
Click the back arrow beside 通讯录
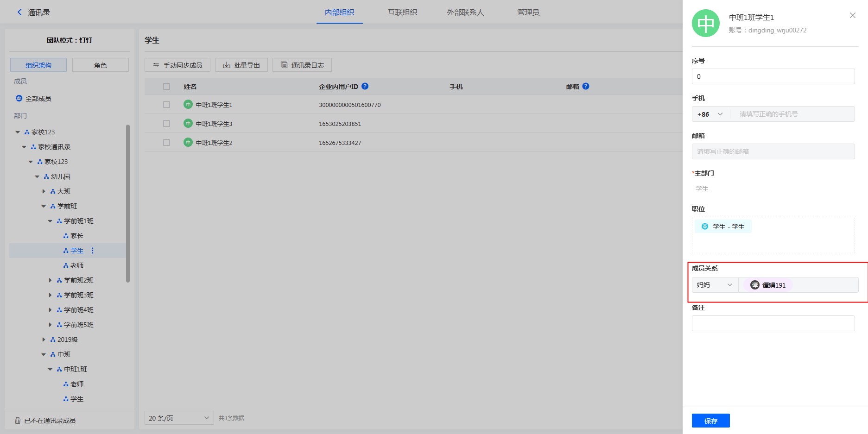tap(19, 13)
